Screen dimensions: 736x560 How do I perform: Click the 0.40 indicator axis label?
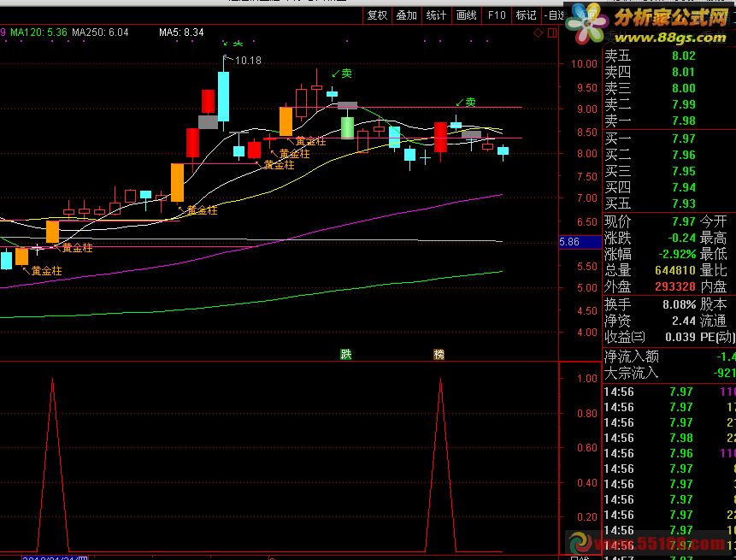pyautogui.click(x=587, y=482)
